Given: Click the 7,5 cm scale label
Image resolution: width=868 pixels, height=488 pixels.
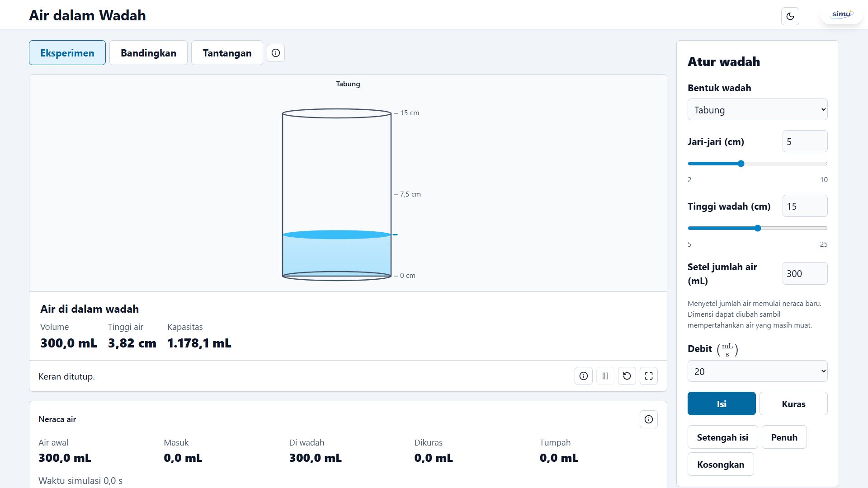Looking at the screenshot, I should (410, 194).
